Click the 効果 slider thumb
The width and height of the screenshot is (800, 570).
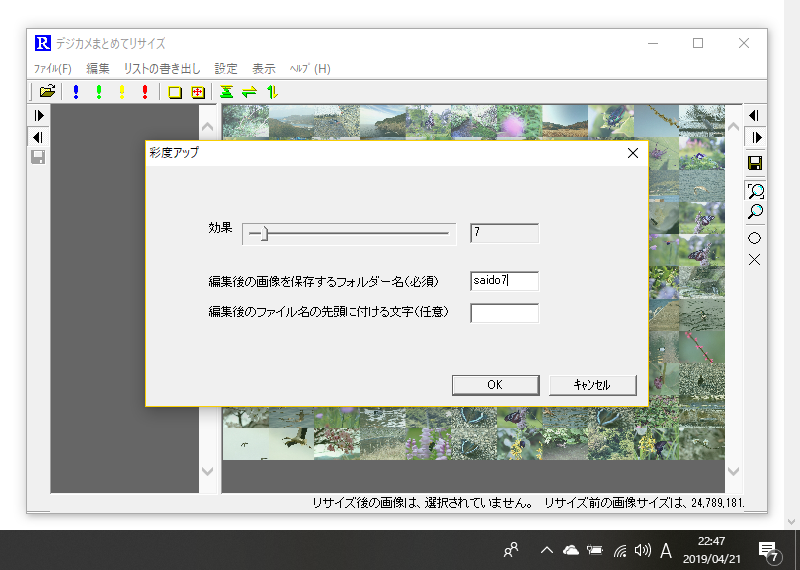click(x=264, y=234)
